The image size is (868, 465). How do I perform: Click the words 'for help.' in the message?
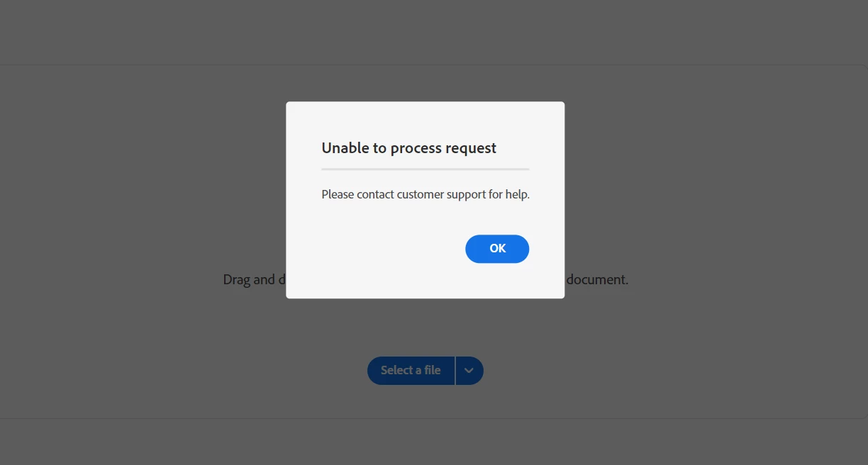509,194
